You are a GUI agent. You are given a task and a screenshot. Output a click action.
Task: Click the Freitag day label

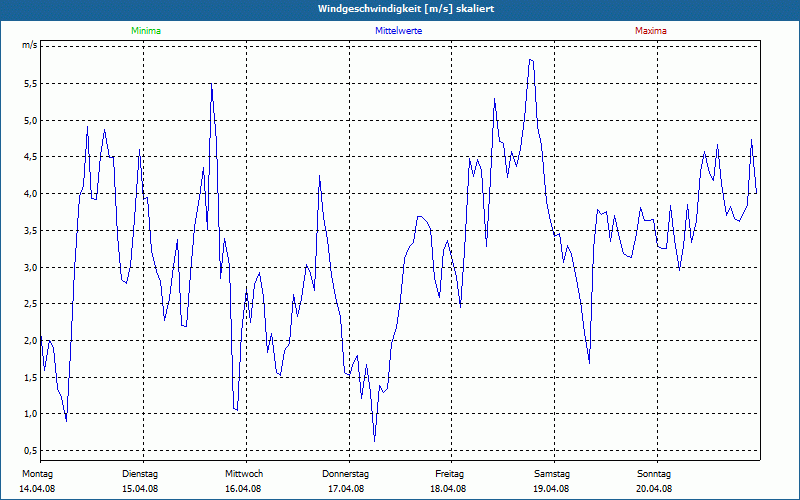(449, 474)
